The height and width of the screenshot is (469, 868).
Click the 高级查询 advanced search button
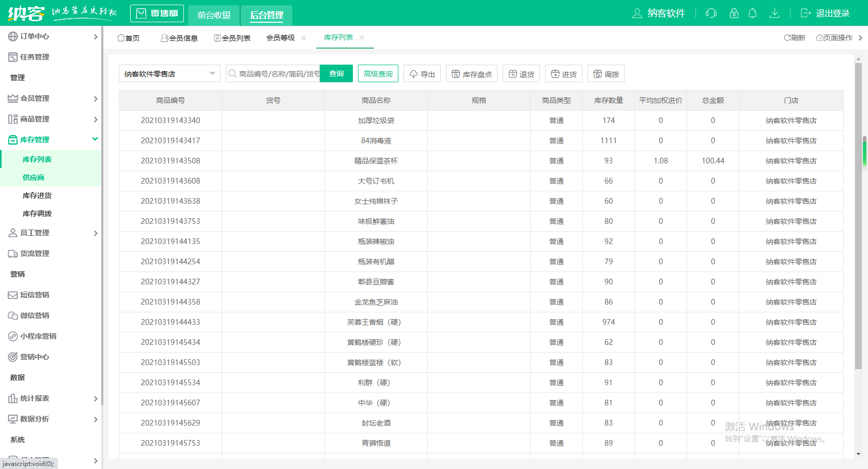[378, 74]
